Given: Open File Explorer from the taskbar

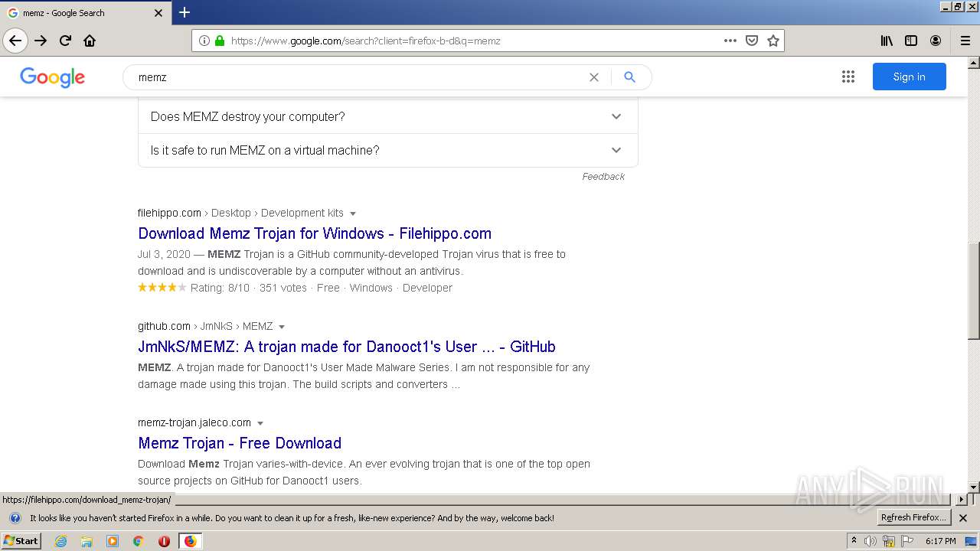Looking at the screenshot, I should [x=87, y=541].
